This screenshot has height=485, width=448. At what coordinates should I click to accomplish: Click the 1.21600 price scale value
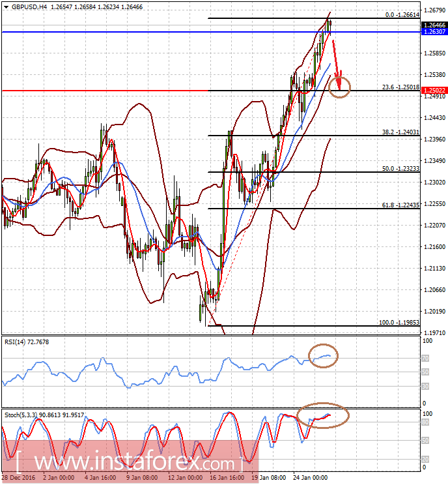(435, 246)
